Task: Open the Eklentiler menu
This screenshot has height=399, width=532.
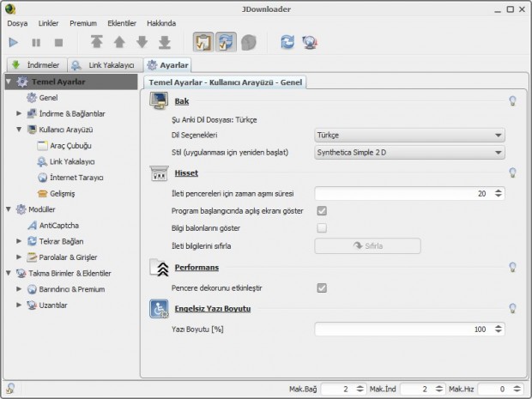Action: pyautogui.click(x=122, y=23)
